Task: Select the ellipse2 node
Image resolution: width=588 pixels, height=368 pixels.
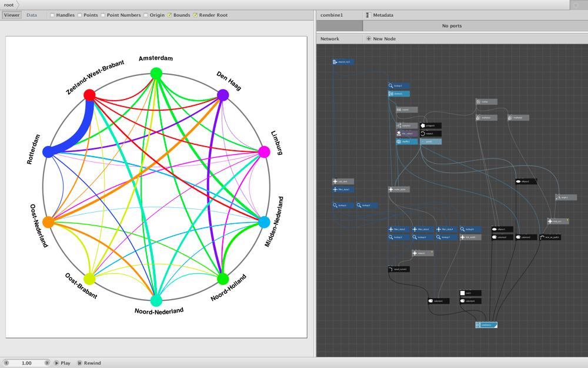Action: click(x=526, y=181)
